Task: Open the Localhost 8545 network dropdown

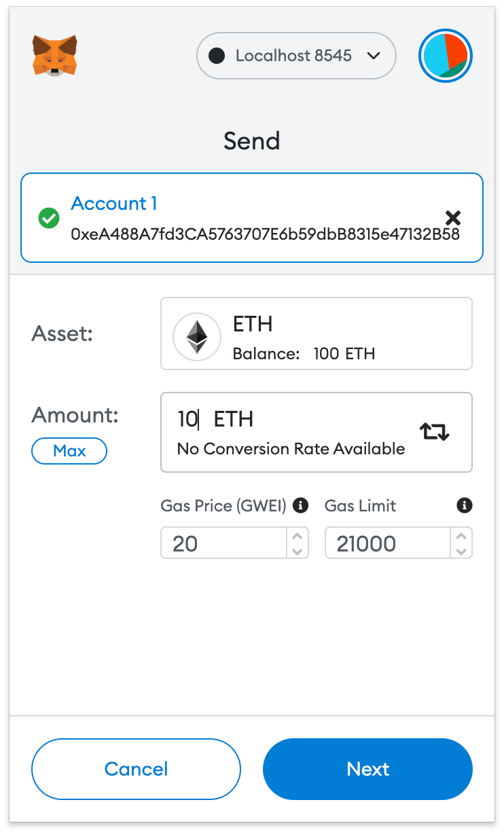Action: coord(296,56)
